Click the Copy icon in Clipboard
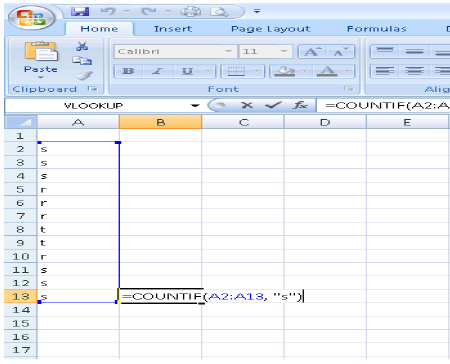Viewport: 450px width, 364px height. [82, 61]
